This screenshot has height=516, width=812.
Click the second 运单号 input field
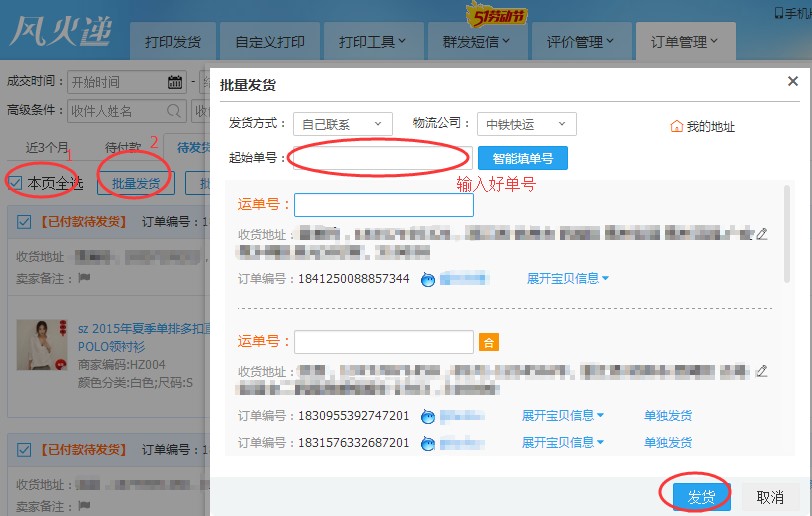(384, 342)
